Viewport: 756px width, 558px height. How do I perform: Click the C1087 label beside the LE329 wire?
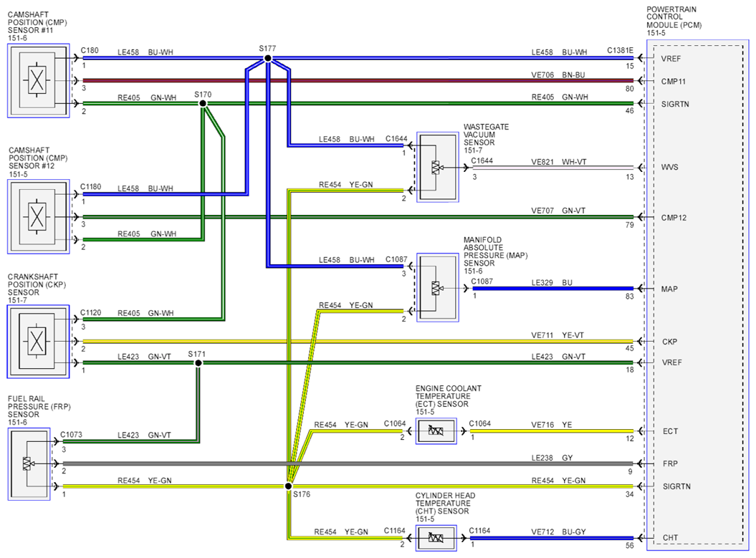tap(482, 281)
